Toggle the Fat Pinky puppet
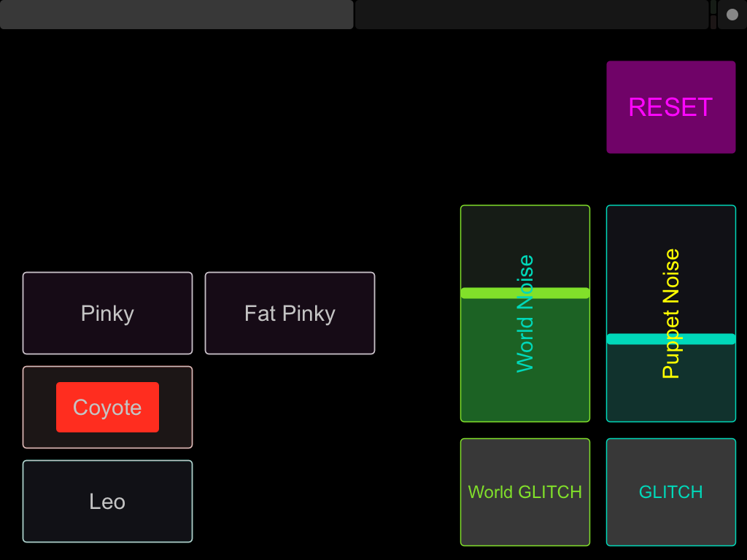The height and width of the screenshot is (560, 747). click(290, 314)
